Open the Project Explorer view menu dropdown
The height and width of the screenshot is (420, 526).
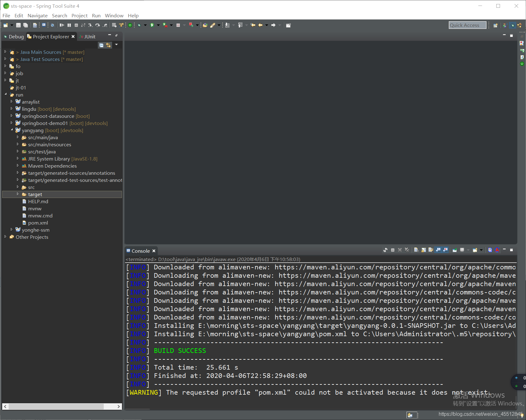116,45
